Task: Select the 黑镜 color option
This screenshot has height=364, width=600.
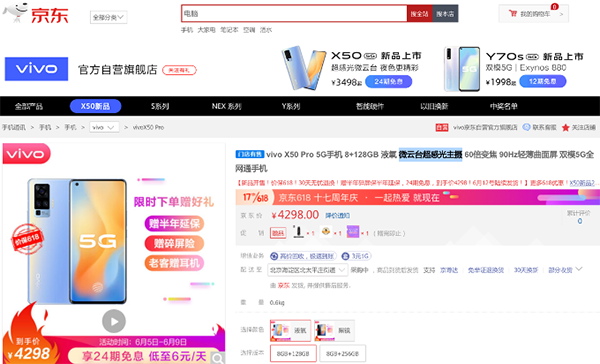Action: click(x=334, y=330)
